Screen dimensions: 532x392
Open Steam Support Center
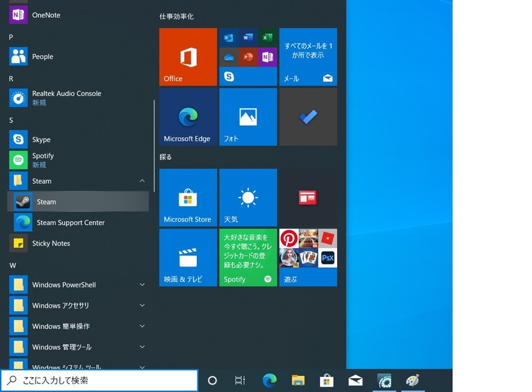tap(78, 223)
